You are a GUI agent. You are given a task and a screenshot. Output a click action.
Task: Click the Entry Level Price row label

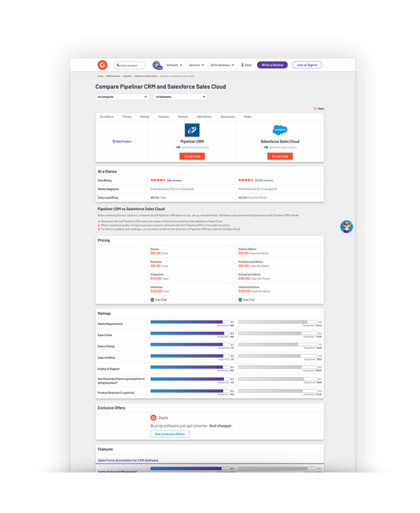tap(108, 198)
